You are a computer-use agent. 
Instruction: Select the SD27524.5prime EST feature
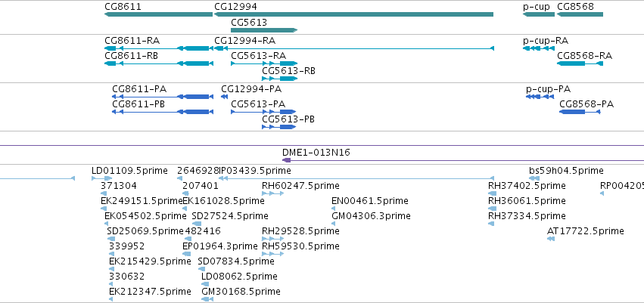[x=197, y=224]
